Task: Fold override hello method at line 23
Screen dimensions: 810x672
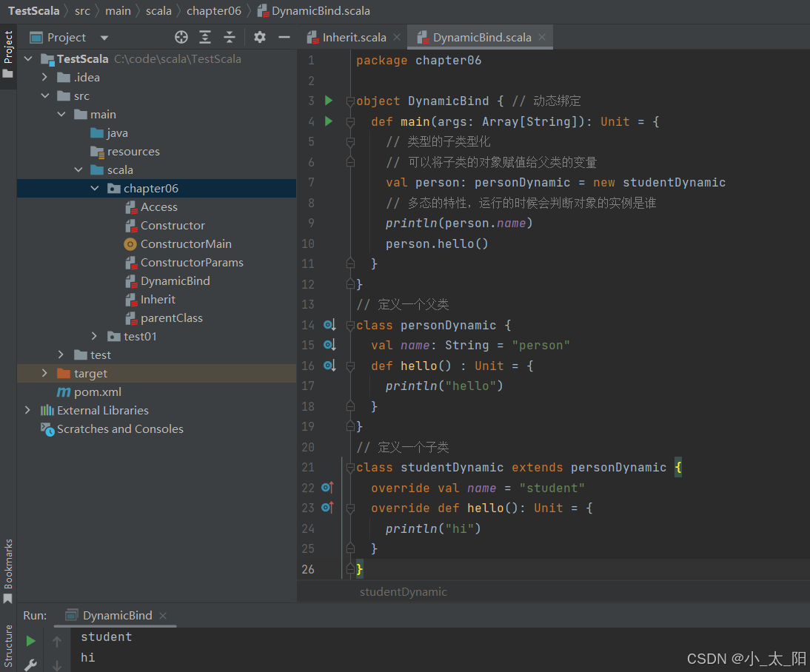Action: pyautogui.click(x=350, y=508)
